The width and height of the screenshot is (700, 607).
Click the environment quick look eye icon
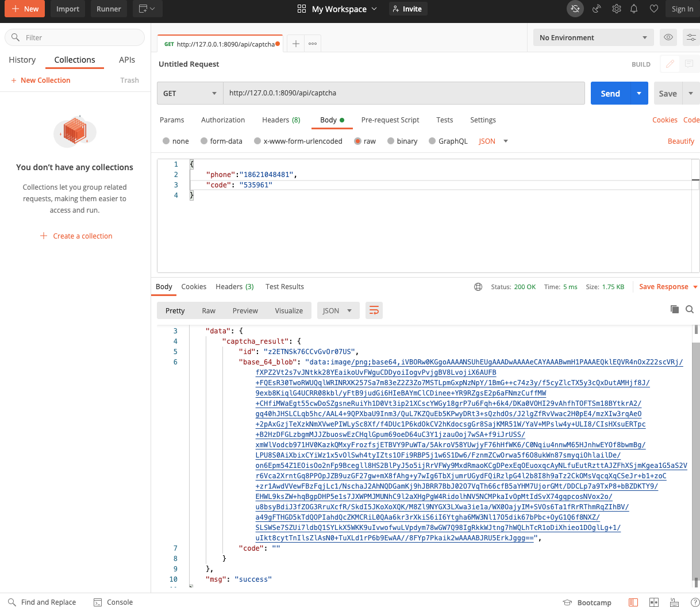click(668, 37)
